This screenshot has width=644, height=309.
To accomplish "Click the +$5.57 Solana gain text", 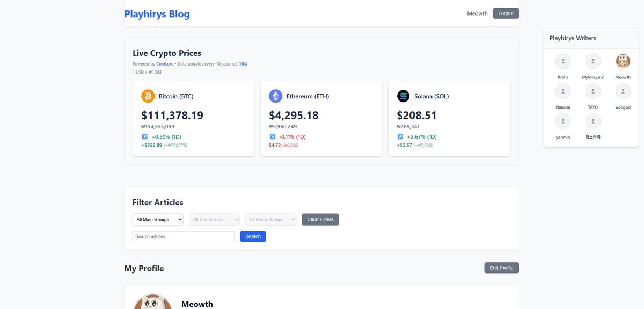I will (x=404, y=145).
